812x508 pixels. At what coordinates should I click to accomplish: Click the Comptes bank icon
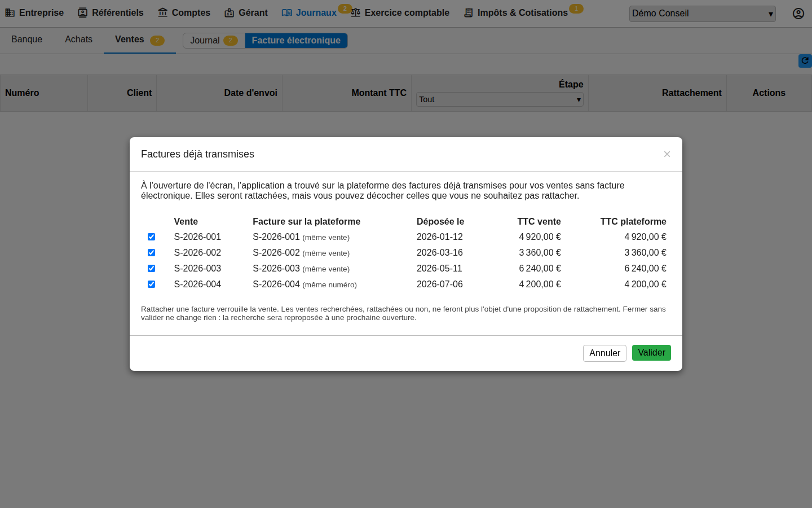click(162, 13)
